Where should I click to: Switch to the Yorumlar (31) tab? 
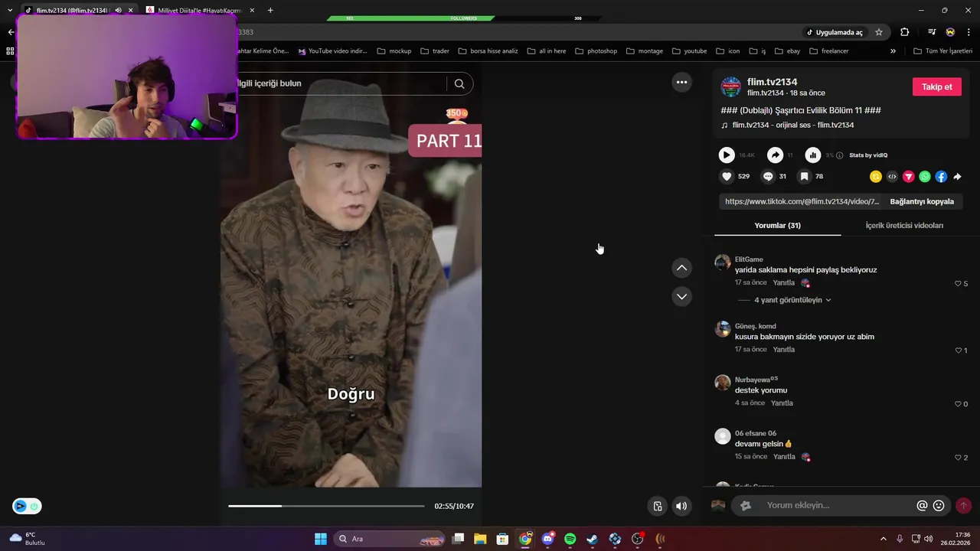pos(777,225)
